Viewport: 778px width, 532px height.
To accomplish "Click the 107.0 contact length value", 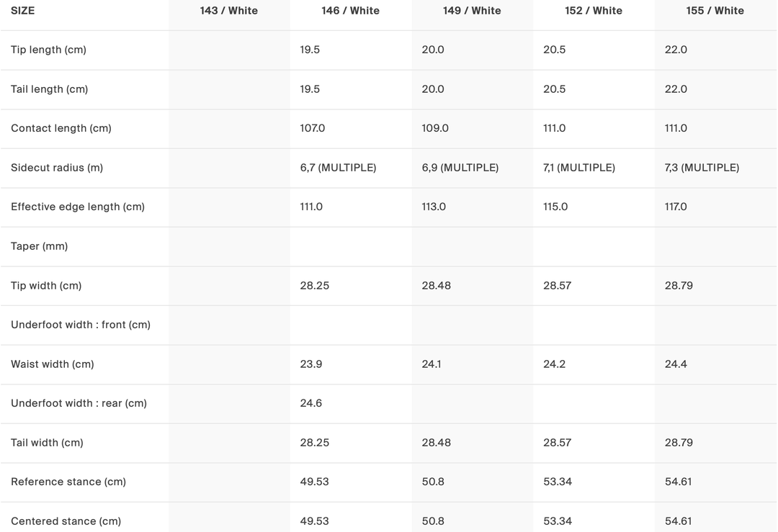I will (313, 128).
